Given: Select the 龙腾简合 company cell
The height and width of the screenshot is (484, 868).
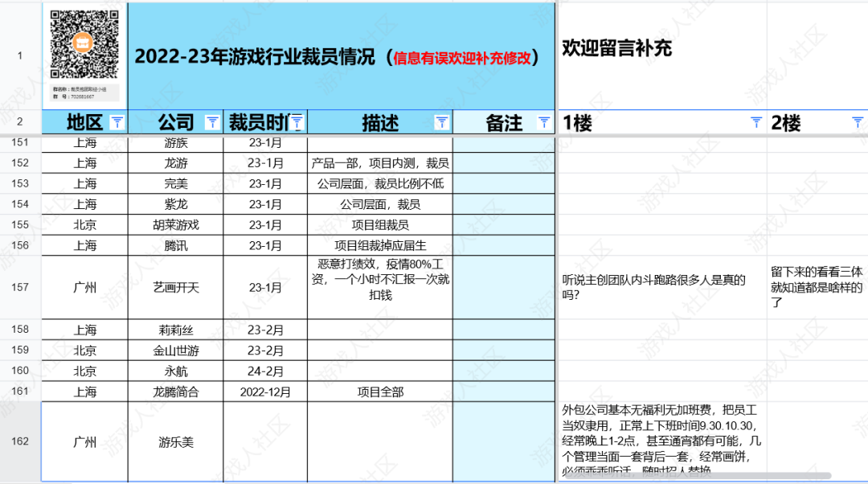Looking at the screenshot, I should tap(174, 392).
